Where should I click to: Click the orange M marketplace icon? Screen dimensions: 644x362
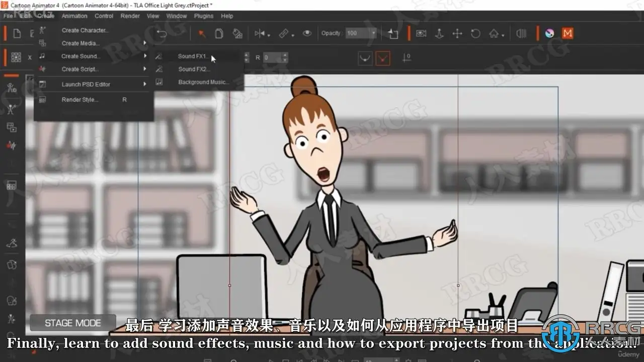(x=568, y=34)
